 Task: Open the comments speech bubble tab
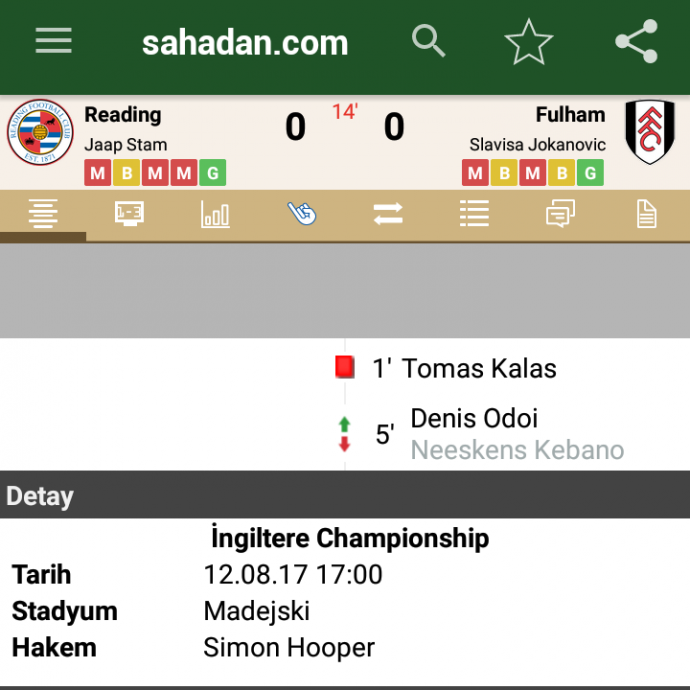tap(560, 214)
